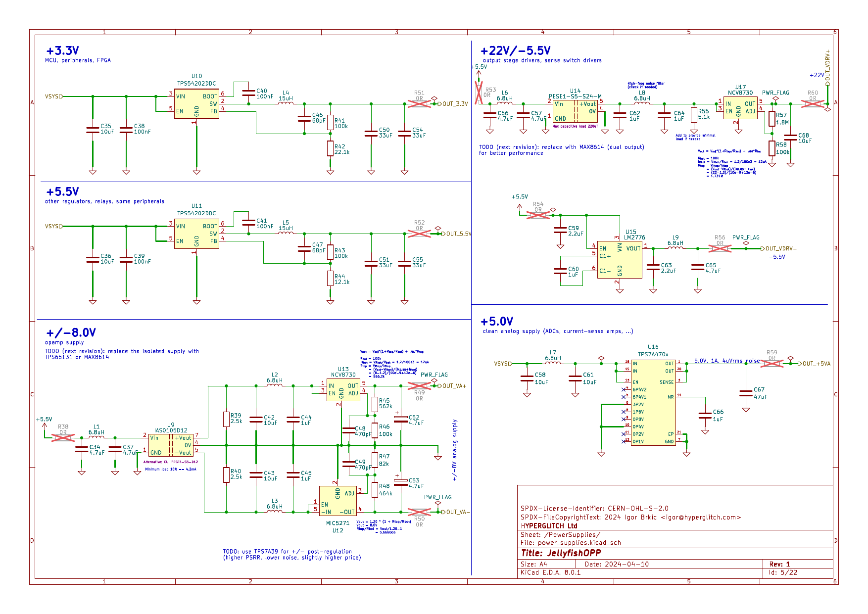Click the C50 33uF capacitor symbol

tap(371, 133)
